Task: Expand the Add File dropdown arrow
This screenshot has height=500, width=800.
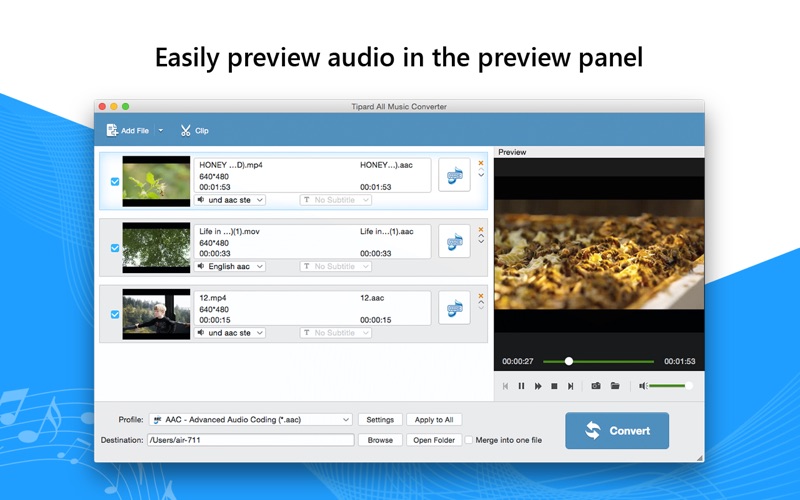Action: pyautogui.click(x=161, y=130)
